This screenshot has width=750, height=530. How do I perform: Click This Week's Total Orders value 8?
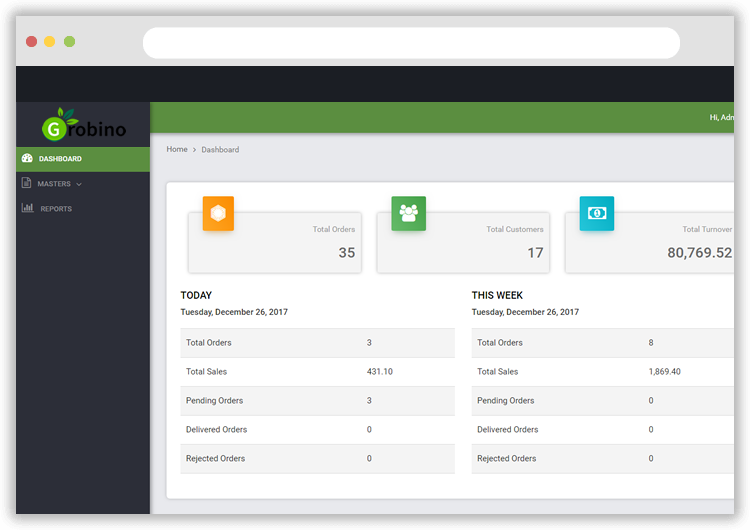(x=651, y=342)
